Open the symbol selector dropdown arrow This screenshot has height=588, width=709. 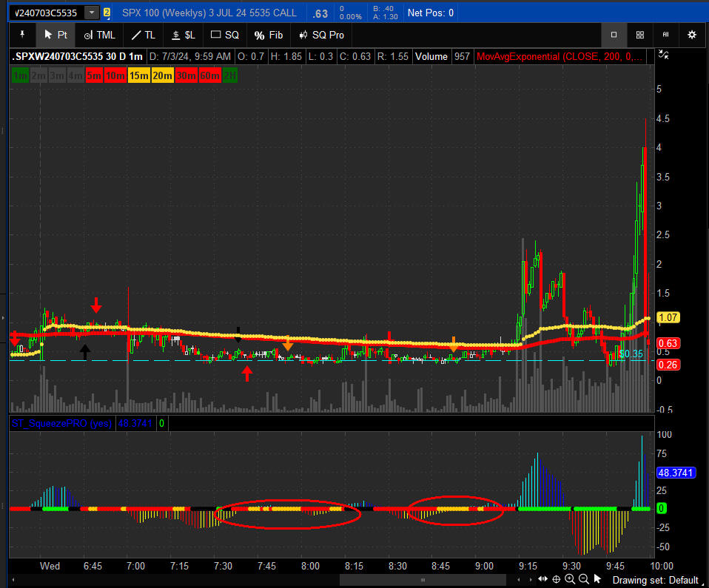(91, 13)
